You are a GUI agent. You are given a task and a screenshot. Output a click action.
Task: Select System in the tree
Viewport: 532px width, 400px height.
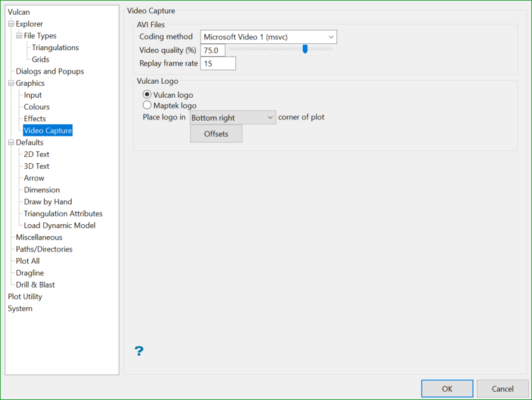pyautogui.click(x=20, y=309)
